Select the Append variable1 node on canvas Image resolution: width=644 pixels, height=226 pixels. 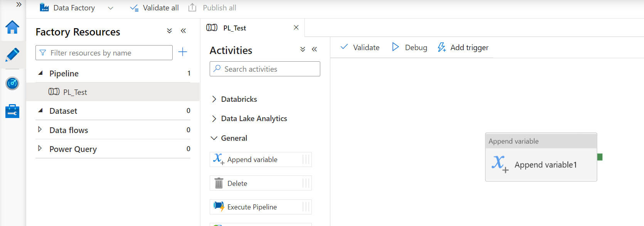click(541, 164)
